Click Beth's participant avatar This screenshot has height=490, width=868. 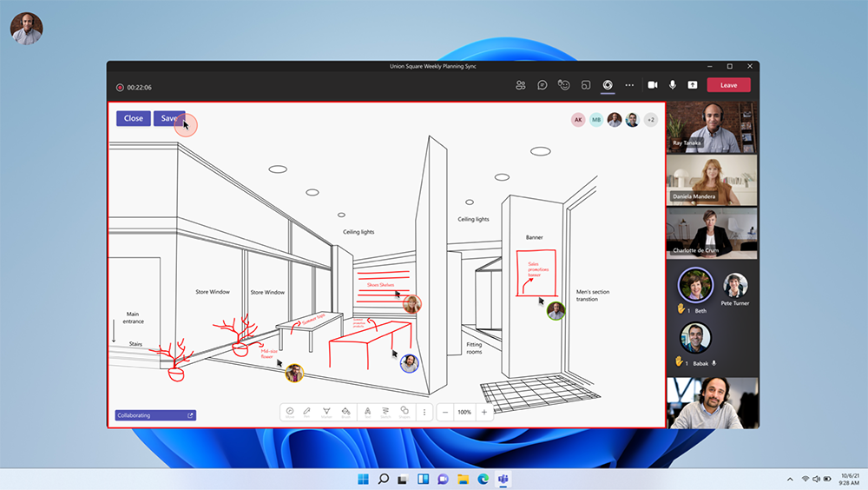tap(695, 285)
